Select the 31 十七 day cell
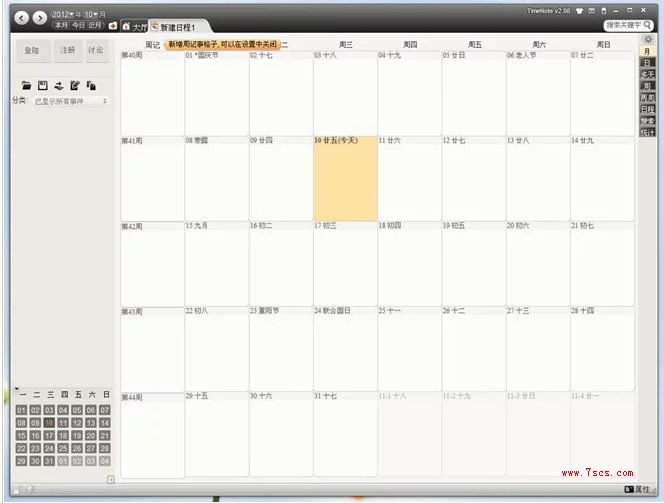Screen dimensions: 664x503 [x=346, y=435]
